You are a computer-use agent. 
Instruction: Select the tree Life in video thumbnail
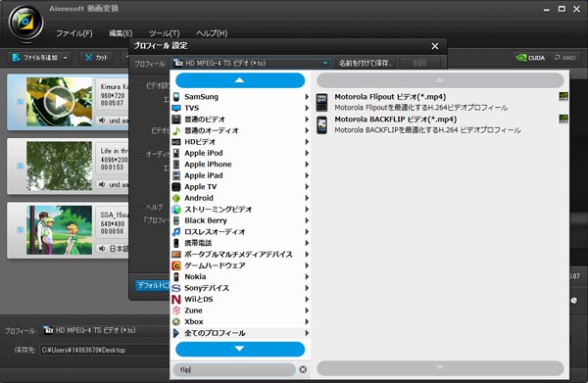(59, 166)
